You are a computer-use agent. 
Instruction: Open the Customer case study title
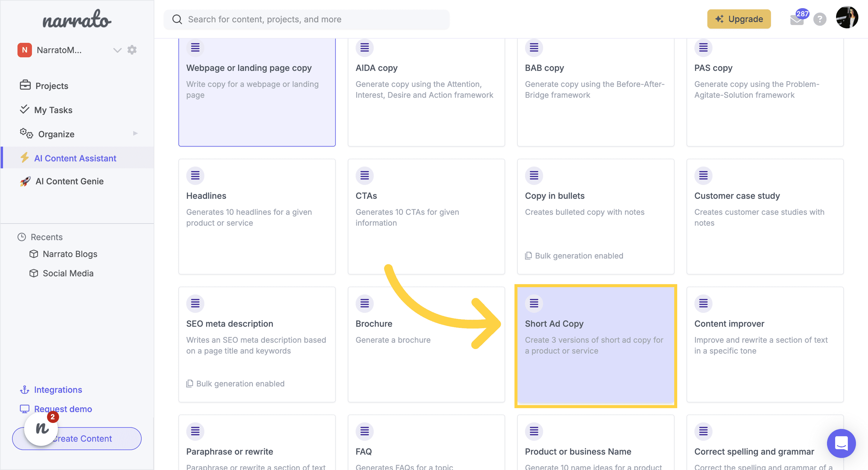click(x=737, y=196)
